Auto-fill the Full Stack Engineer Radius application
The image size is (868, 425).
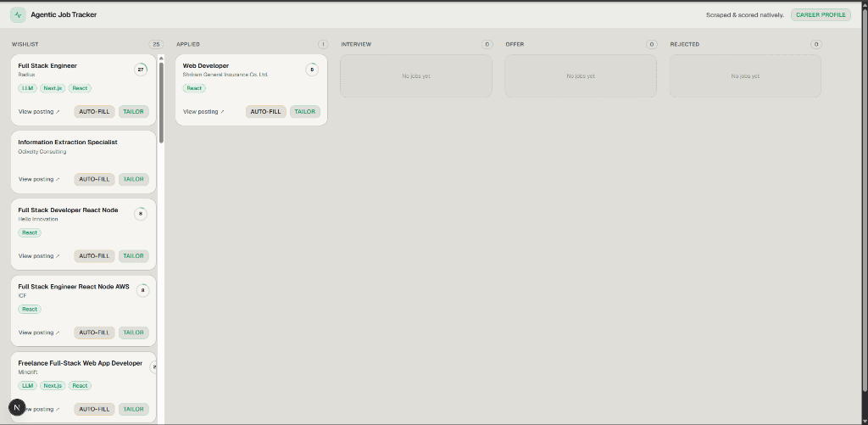(x=95, y=112)
